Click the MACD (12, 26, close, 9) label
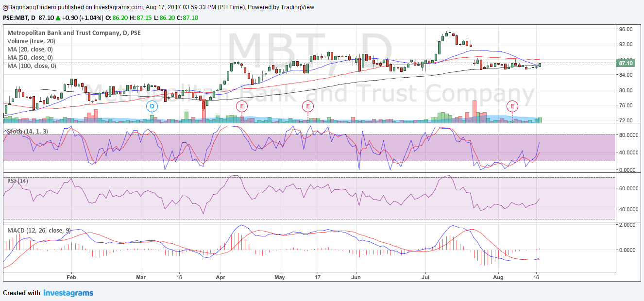The width and height of the screenshot is (644, 301). 38,231
